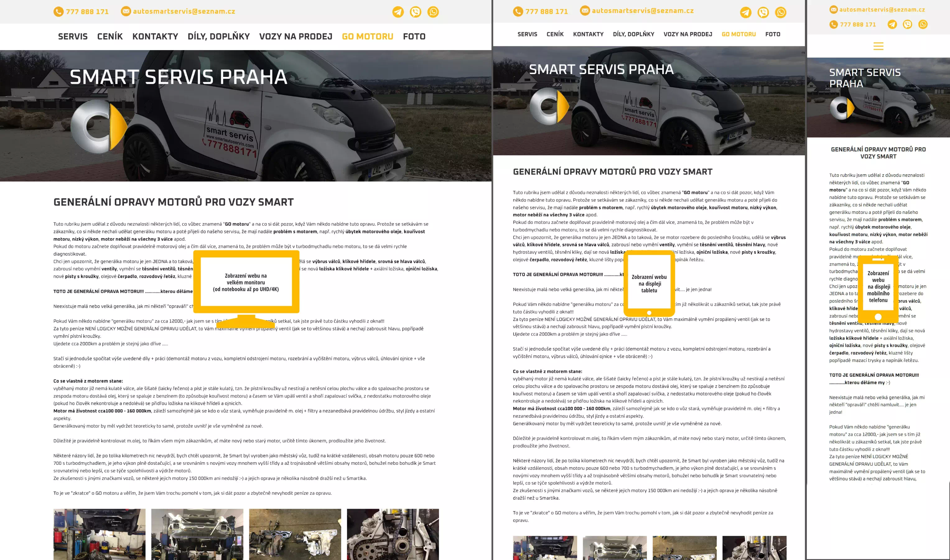Viewport: 950px width, 560px height.
Task: Click SMART SERVIS PRAHA title in tablet view
Action: click(601, 69)
